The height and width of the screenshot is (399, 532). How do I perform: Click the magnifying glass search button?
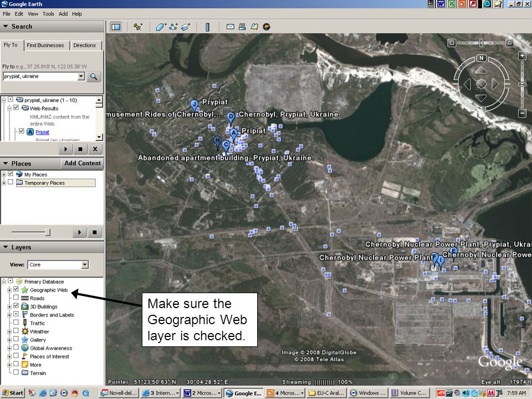(94, 76)
